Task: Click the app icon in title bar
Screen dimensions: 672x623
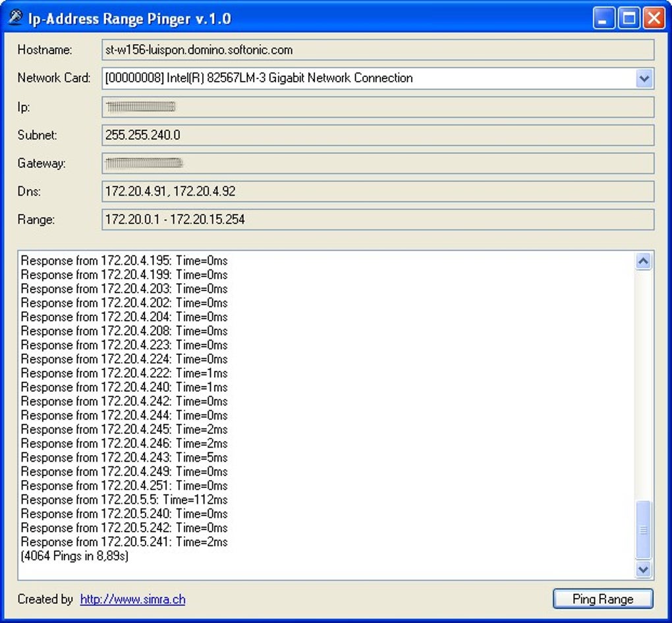Action: (x=15, y=18)
